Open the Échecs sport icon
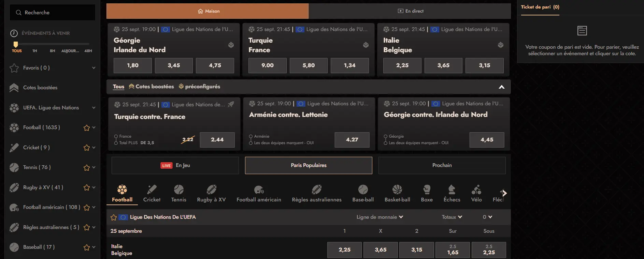644x259 pixels. point(452,190)
